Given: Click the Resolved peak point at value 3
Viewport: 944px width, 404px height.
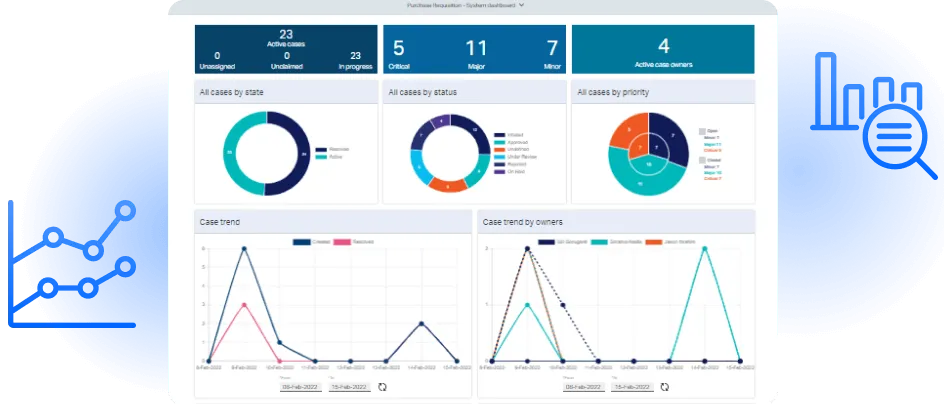Looking at the screenshot, I should (x=244, y=305).
